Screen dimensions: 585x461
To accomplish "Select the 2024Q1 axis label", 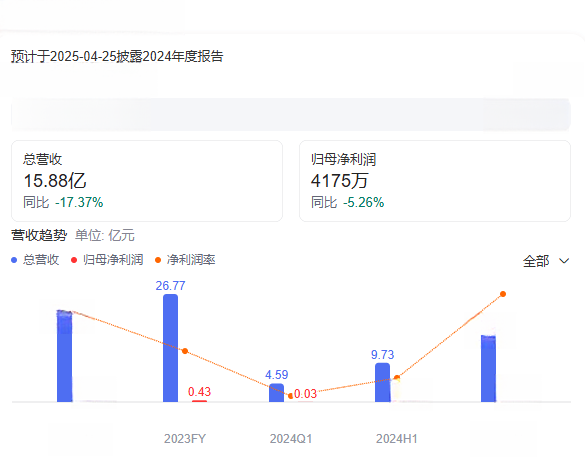I will point(291,439).
